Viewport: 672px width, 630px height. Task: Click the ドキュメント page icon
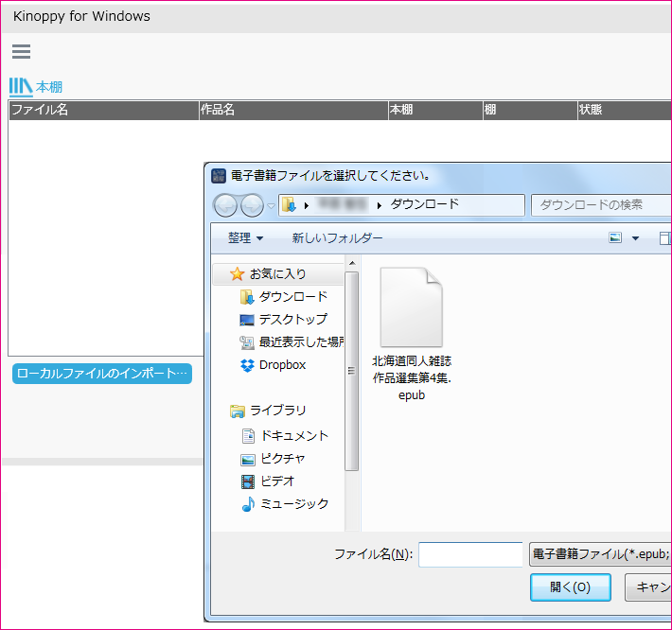tap(248, 436)
